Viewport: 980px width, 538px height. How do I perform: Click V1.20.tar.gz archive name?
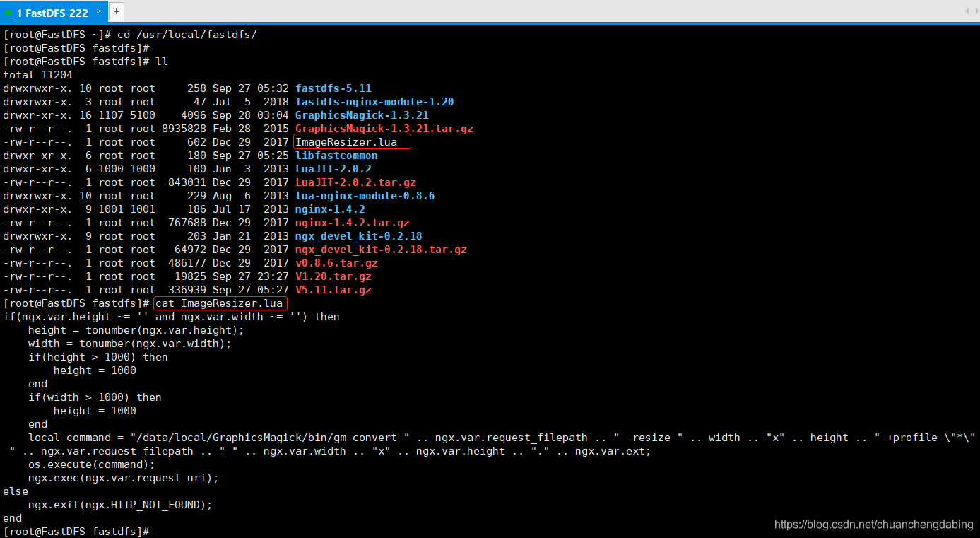[x=333, y=276]
